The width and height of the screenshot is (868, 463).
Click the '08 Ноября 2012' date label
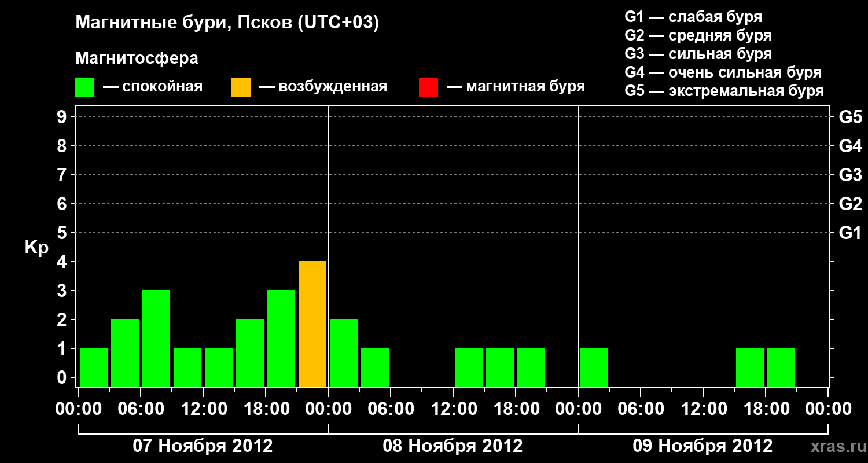click(453, 446)
